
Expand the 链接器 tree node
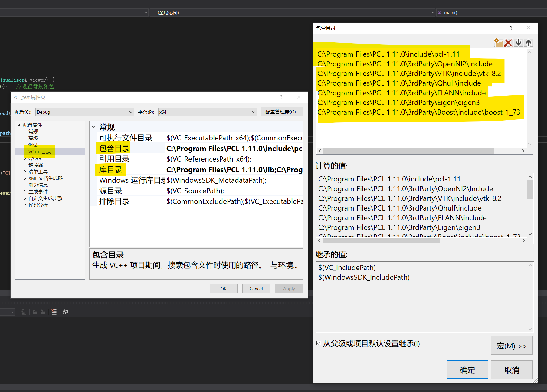tap(25, 165)
